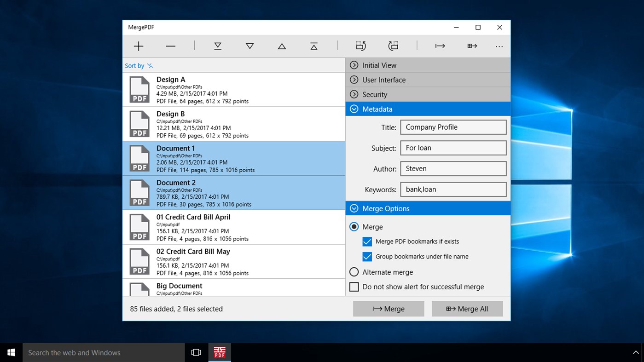Viewport: 644px width, 362px height.
Task: Uncheck Merge PDF bookmarks if exists
Action: pos(367,241)
